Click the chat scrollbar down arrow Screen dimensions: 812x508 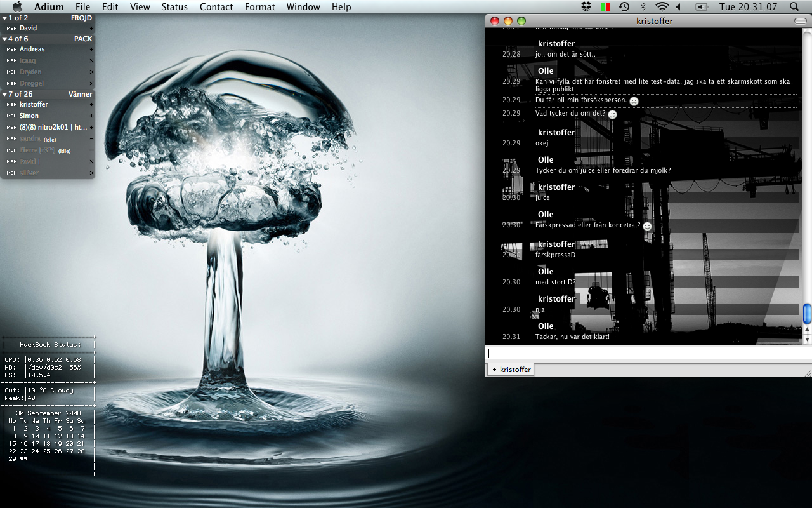point(807,340)
